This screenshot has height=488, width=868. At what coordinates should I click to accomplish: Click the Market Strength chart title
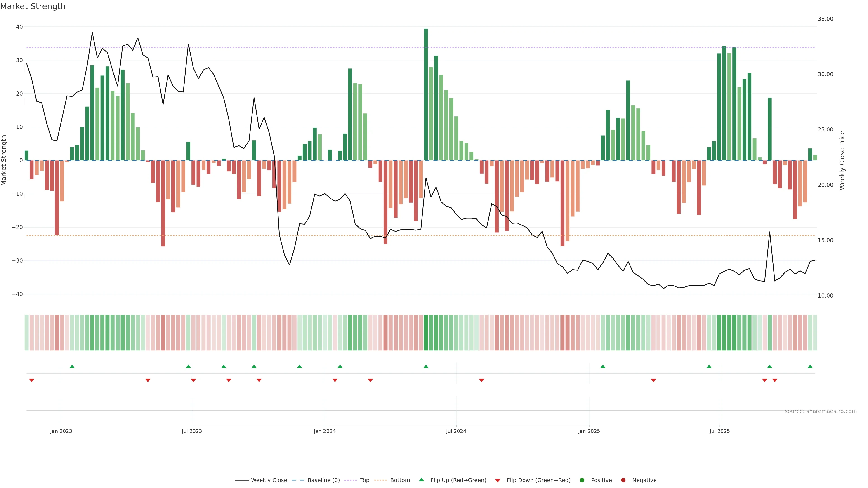tap(33, 6)
